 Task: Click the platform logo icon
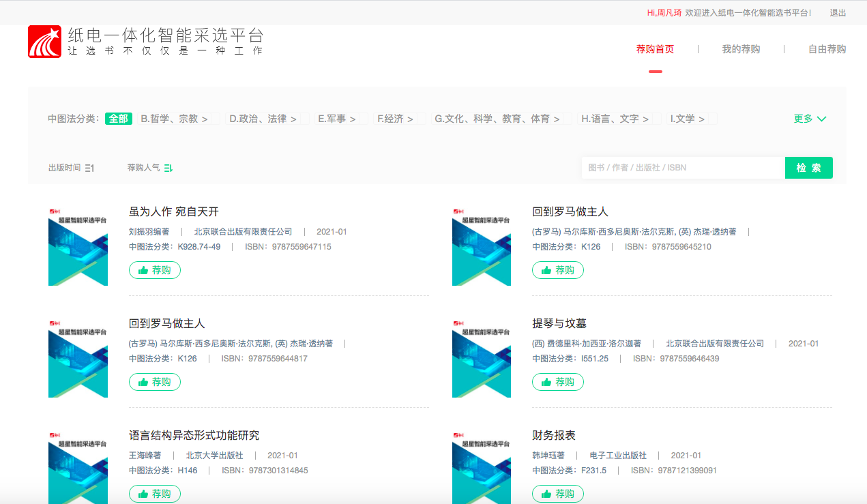pos(44,42)
